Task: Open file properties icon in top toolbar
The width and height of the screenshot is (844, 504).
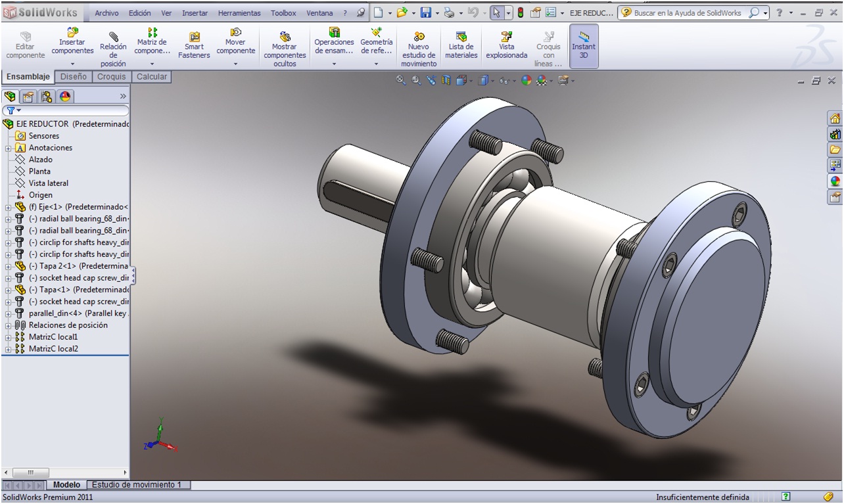Action: (x=536, y=12)
